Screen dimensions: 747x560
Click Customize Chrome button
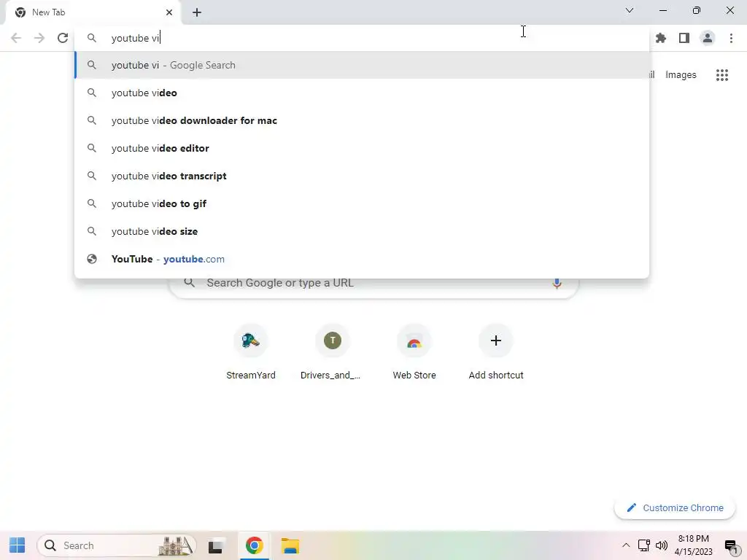click(x=675, y=507)
